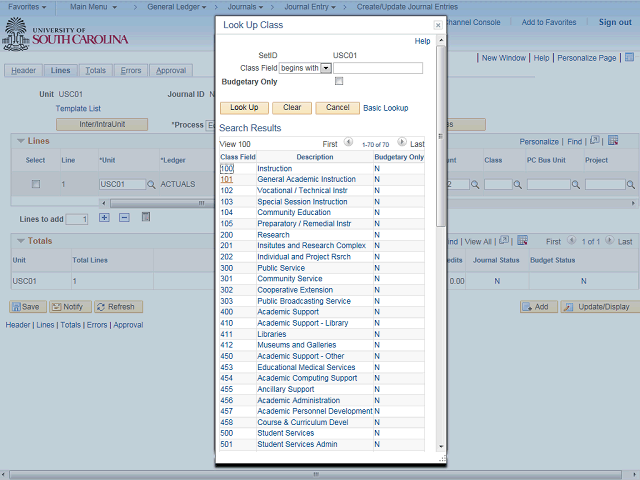
Task: Click the Notify button
Action: [x=70, y=307]
